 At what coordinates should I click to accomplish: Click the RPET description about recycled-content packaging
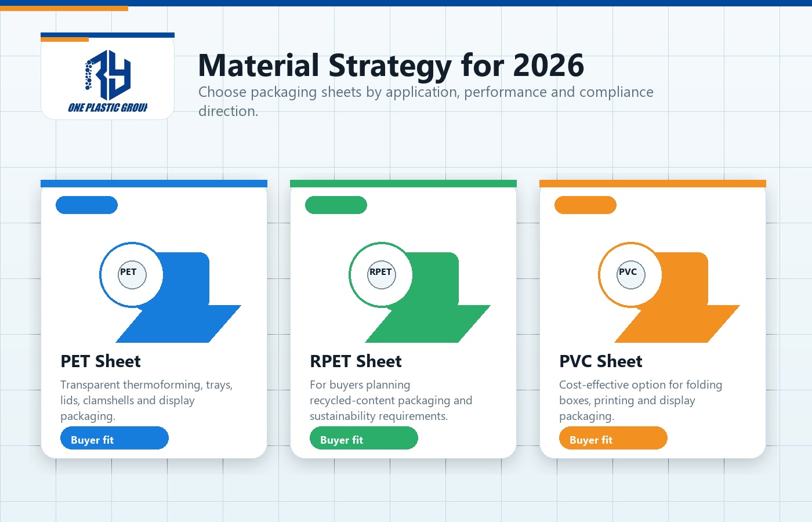click(x=391, y=400)
